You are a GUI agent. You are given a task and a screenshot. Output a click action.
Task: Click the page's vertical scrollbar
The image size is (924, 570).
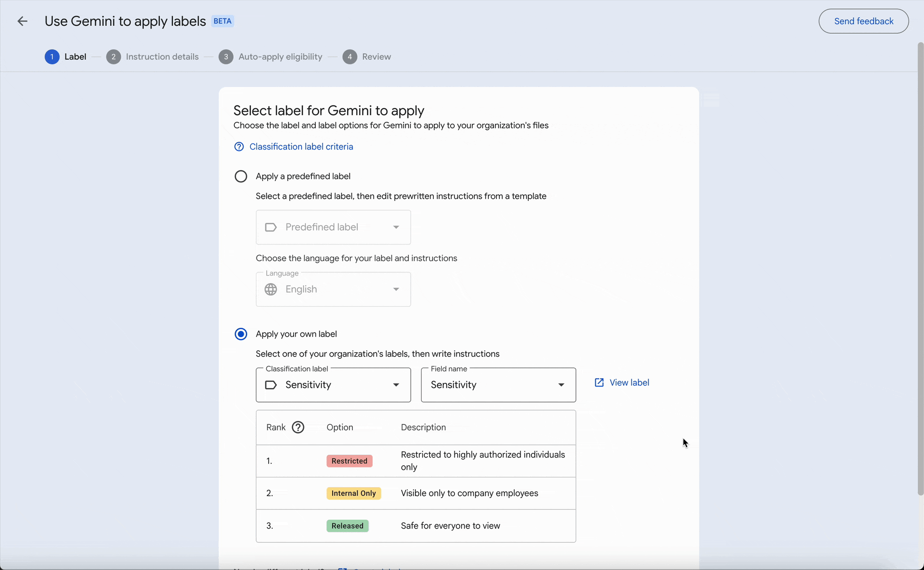point(920,268)
